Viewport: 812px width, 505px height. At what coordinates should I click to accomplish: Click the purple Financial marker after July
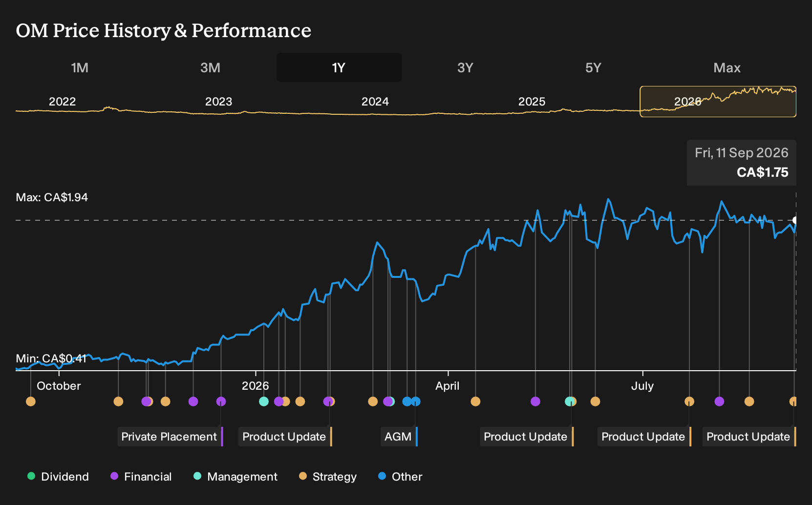pyautogui.click(x=719, y=401)
